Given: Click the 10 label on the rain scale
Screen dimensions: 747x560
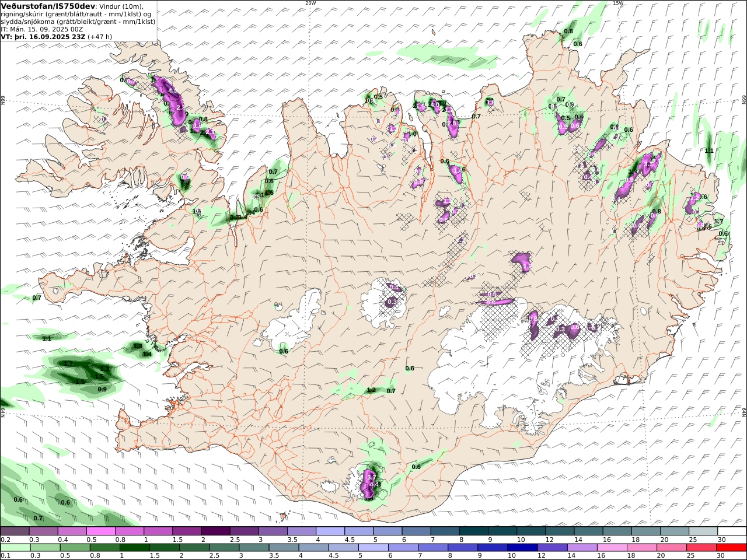Looking at the screenshot, I should 511,556.
